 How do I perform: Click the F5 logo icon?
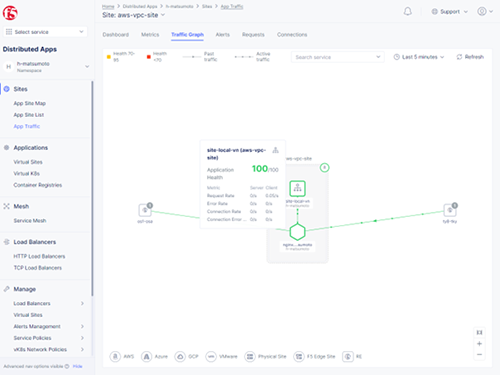click(10, 13)
